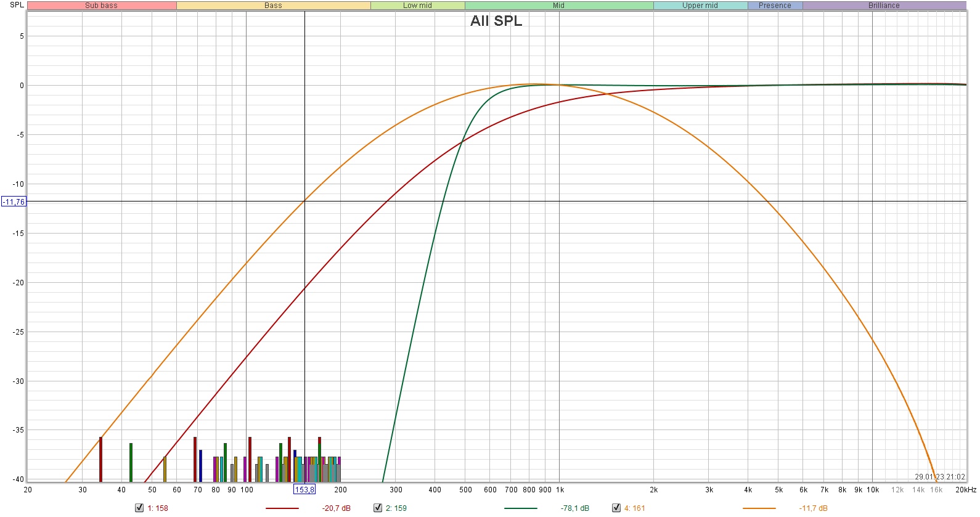
Task: Click the -40 dB level axis label
Action: click(x=18, y=479)
